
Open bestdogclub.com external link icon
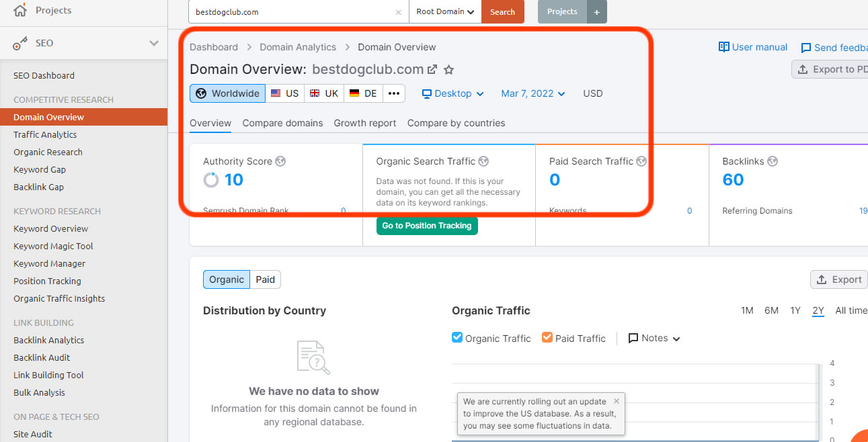click(432, 69)
